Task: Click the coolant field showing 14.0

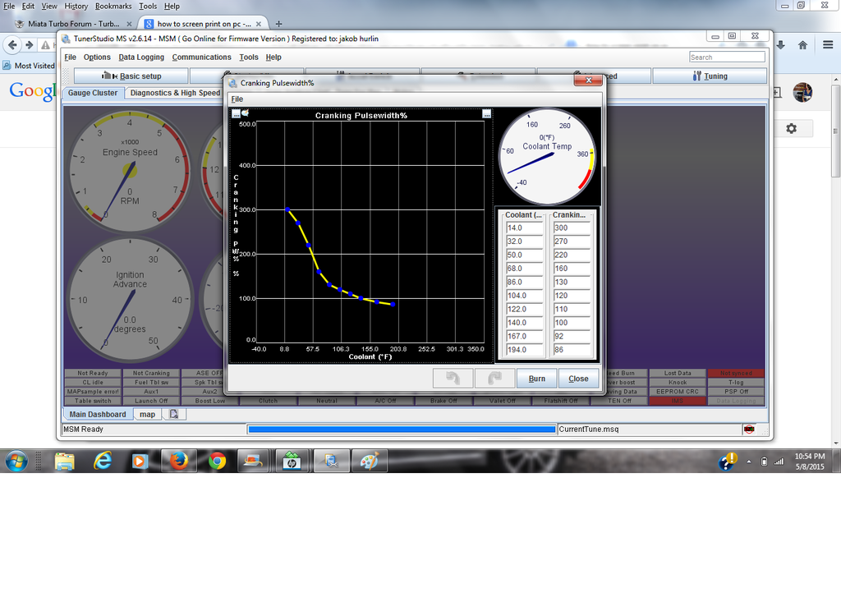Action: (524, 228)
